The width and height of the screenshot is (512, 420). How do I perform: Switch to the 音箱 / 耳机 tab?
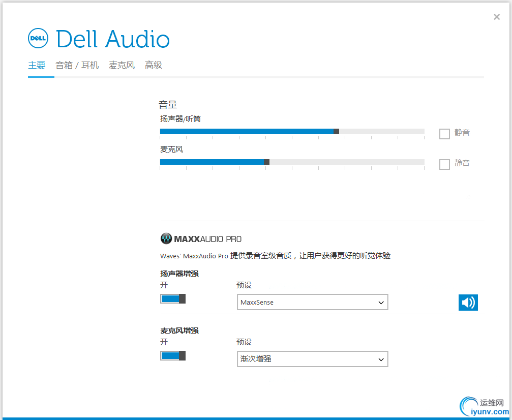click(x=77, y=65)
